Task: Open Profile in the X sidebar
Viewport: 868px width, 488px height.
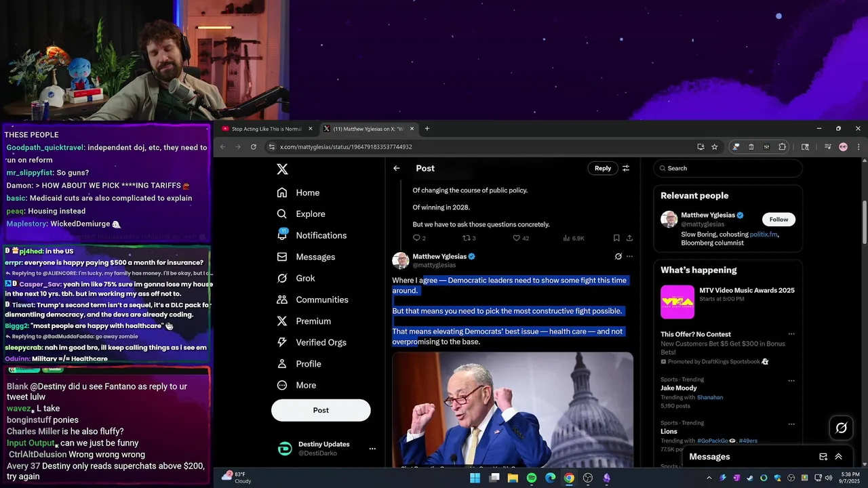Action: (299, 364)
